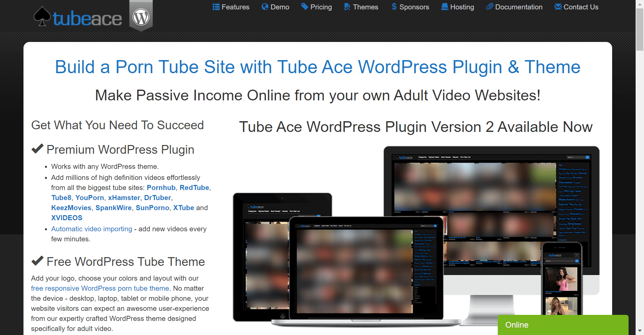The width and height of the screenshot is (644, 335).
Task: Follow the xHamster link
Action: coord(124,198)
